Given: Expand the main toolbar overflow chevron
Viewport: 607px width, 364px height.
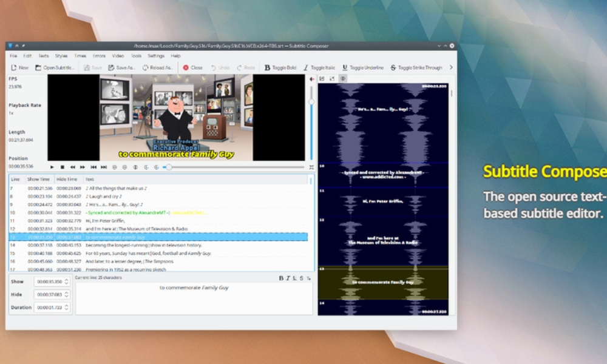Looking at the screenshot, I should 451,67.
